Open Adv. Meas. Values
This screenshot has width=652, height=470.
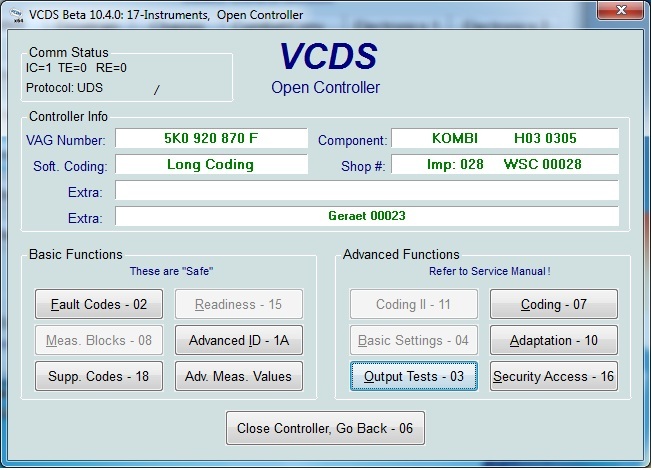click(239, 376)
